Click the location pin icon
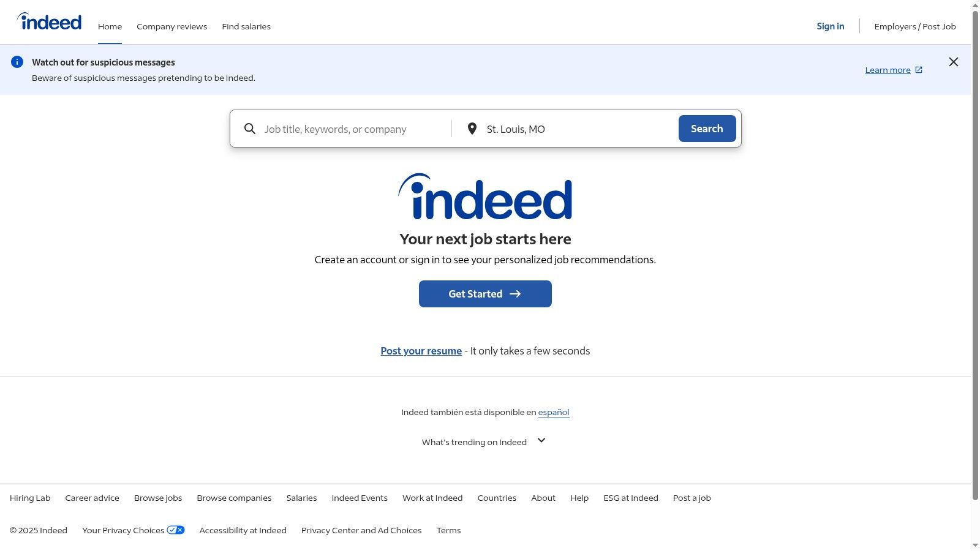980x551 pixels. pyautogui.click(x=472, y=129)
